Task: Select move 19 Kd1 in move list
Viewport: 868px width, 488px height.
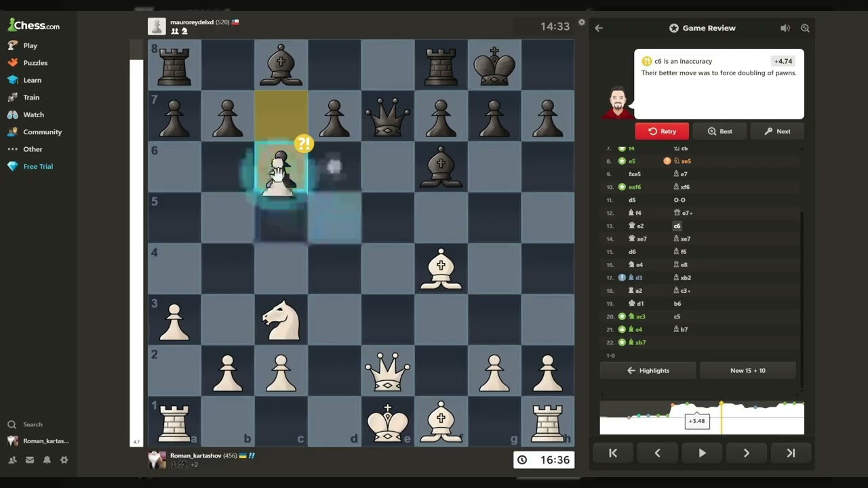Action: [x=636, y=304]
